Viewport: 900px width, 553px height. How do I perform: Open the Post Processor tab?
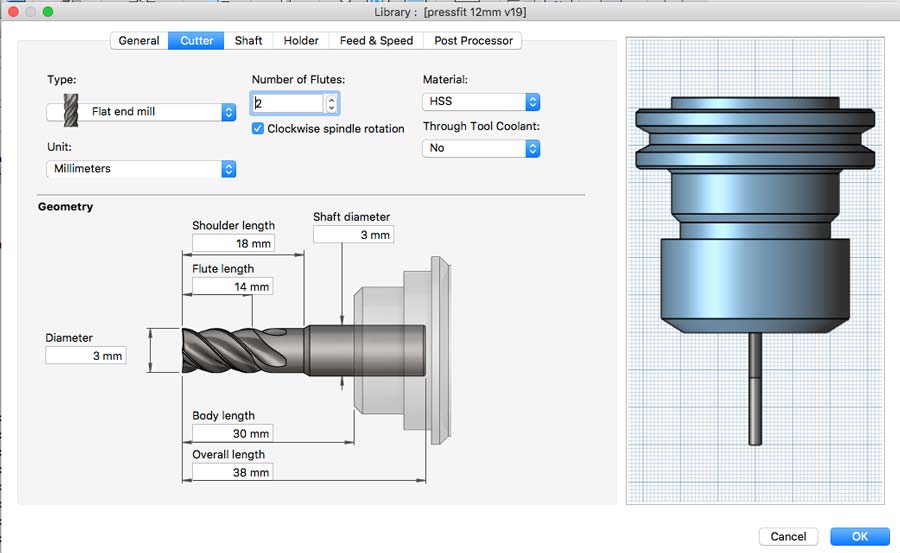coord(474,41)
